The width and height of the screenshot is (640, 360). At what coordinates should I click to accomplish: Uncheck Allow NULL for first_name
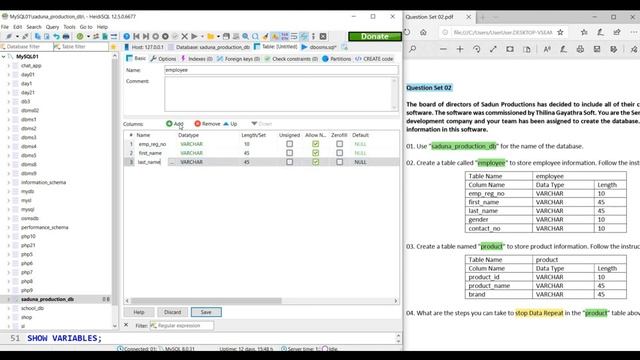[316, 153]
